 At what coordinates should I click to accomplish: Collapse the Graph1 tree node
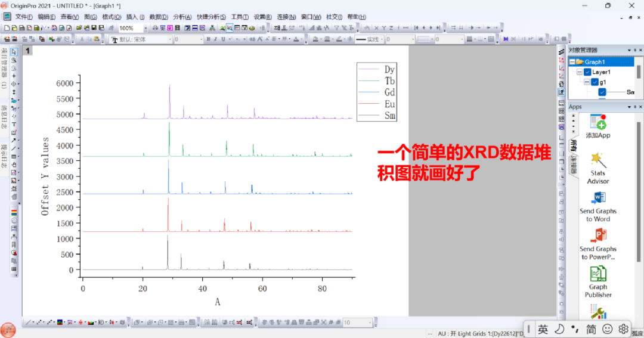572,62
